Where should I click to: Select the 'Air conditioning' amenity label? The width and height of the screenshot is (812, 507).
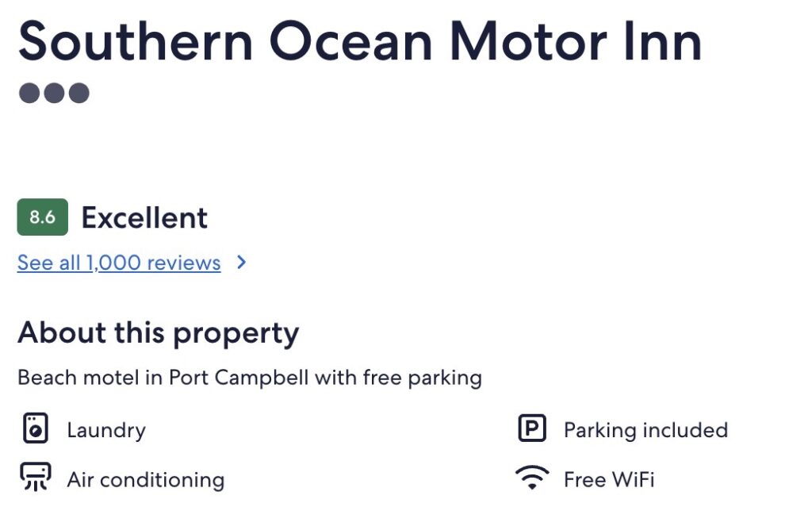point(145,480)
